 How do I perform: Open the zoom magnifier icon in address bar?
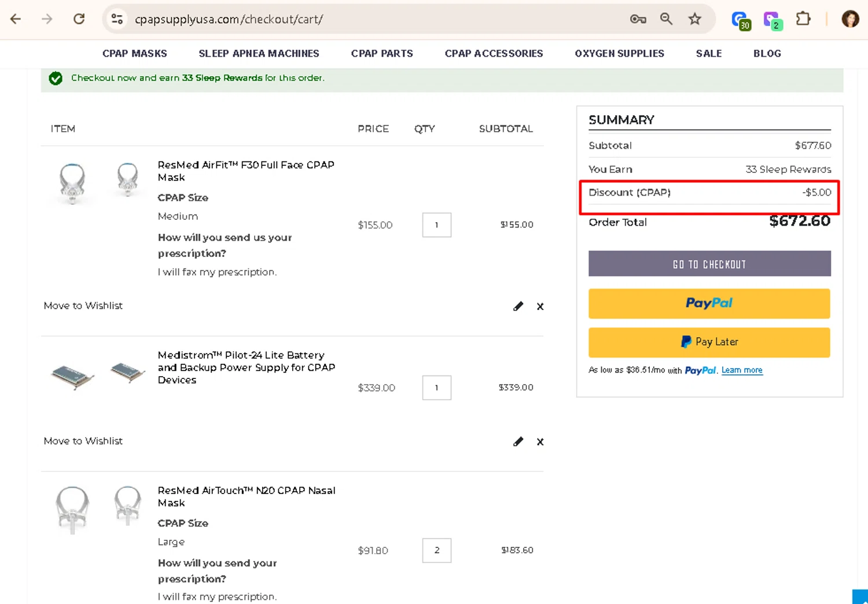[666, 19]
